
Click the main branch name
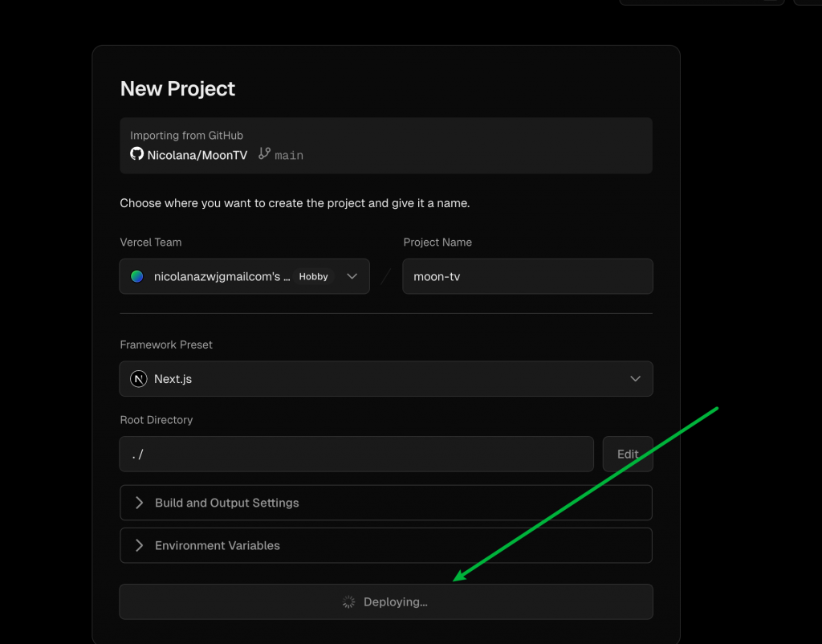click(x=289, y=155)
